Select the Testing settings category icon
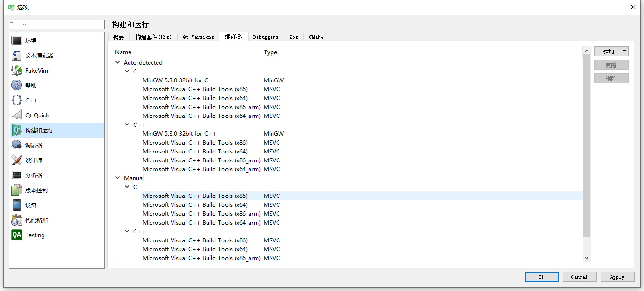The height and width of the screenshot is (291, 644). tap(16, 235)
